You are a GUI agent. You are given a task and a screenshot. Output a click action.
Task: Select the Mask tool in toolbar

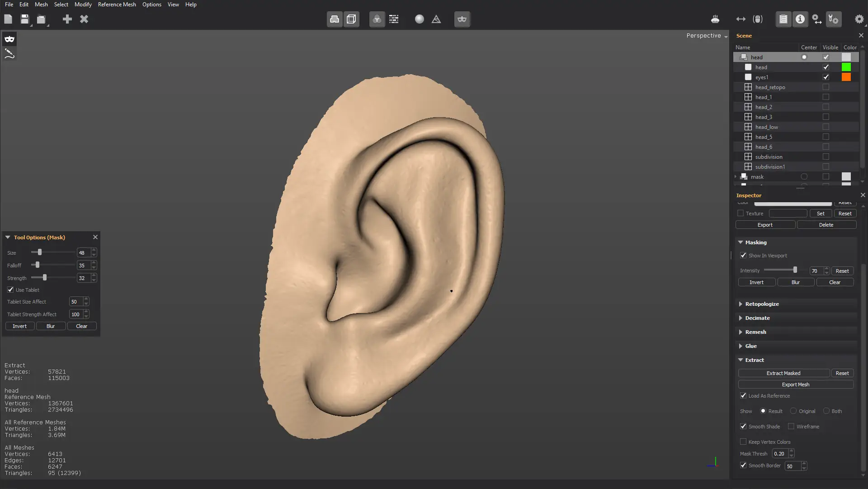click(9, 39)
